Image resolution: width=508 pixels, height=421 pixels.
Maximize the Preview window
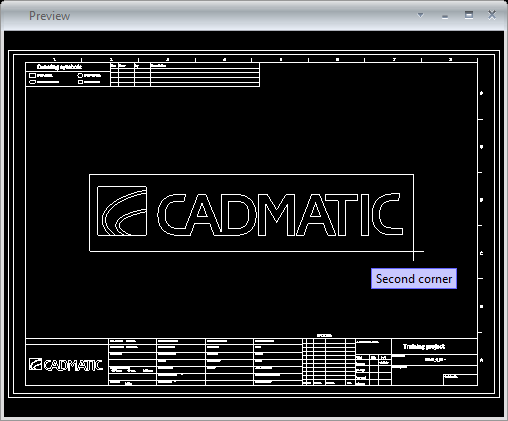(469, 15)
